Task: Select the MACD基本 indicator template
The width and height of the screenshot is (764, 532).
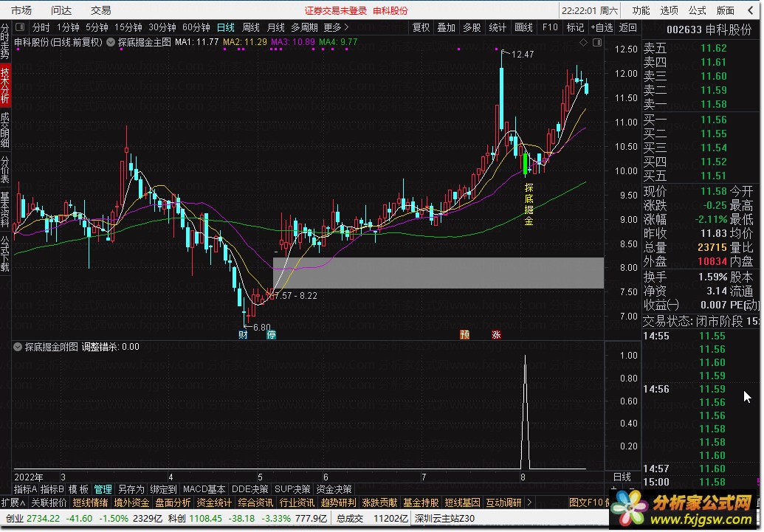Action: coord(204,489)
